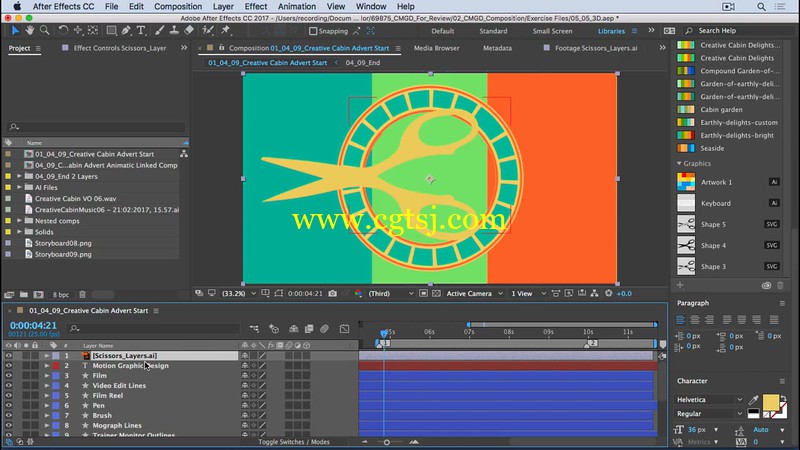The width and height of the screenshot is (800, 450).
Task: Adjust the timeline zoom slider
Action: point(387,442)
